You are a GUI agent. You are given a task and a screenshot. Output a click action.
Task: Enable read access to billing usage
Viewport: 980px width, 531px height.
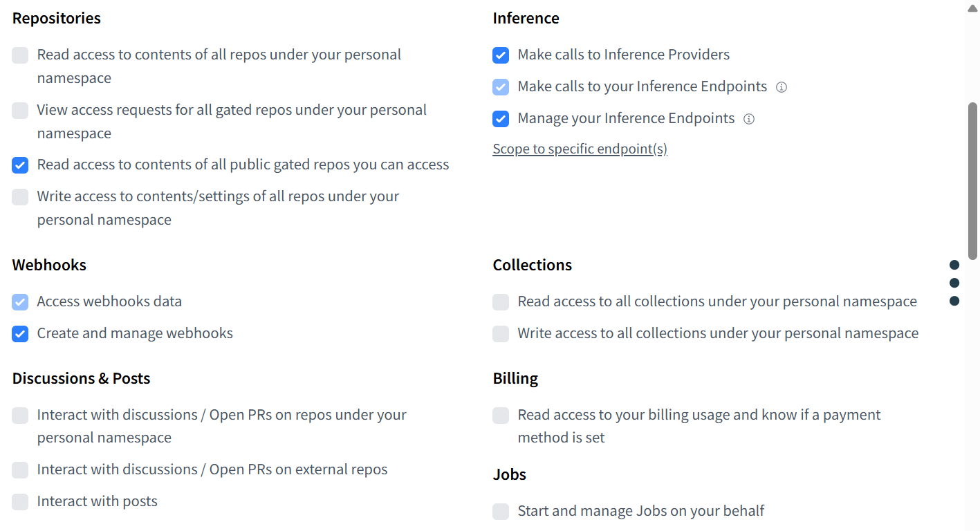tap(501, 416)
